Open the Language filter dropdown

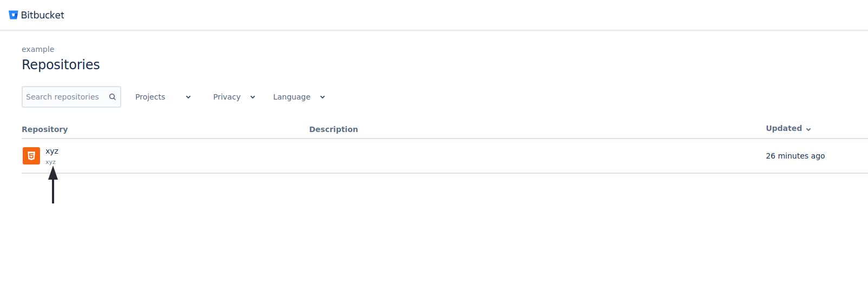click(x=299, y=97)
